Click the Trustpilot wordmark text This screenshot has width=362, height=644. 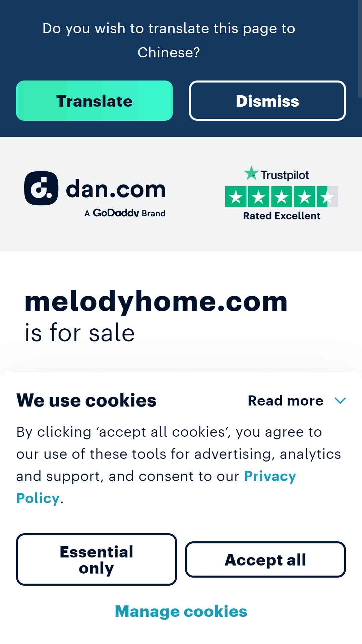pyautogui.click(x=285, y=175)
